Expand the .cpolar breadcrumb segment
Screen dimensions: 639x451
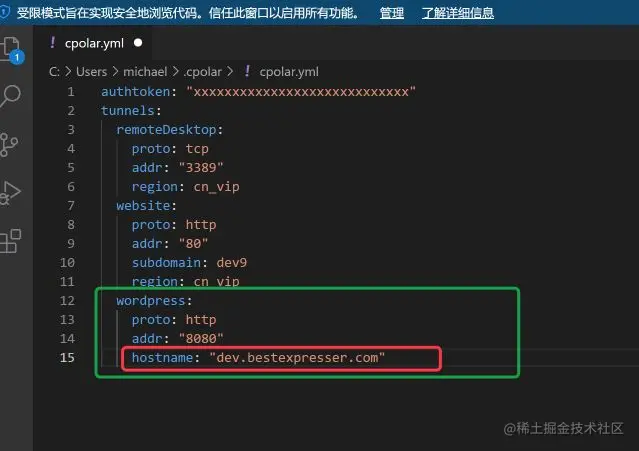[x=203, y=72]
